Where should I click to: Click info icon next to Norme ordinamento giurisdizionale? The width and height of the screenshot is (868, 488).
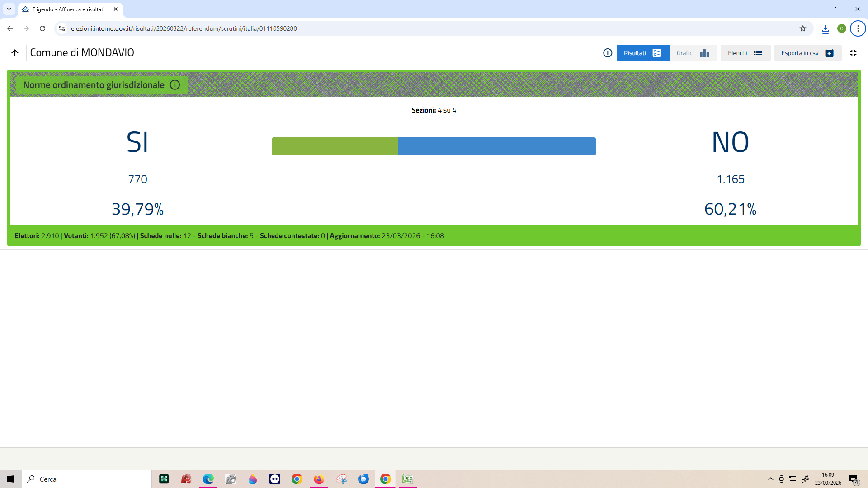click(175, 85)
